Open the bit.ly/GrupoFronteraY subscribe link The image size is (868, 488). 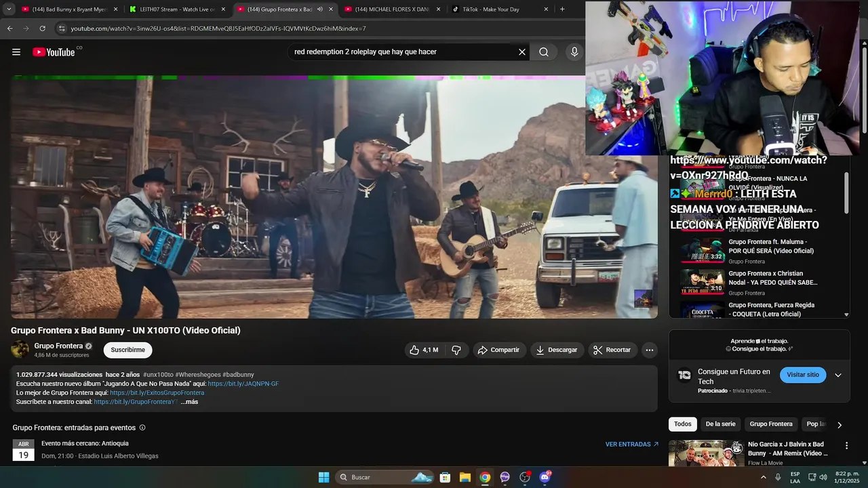click(x=136, y=402)
